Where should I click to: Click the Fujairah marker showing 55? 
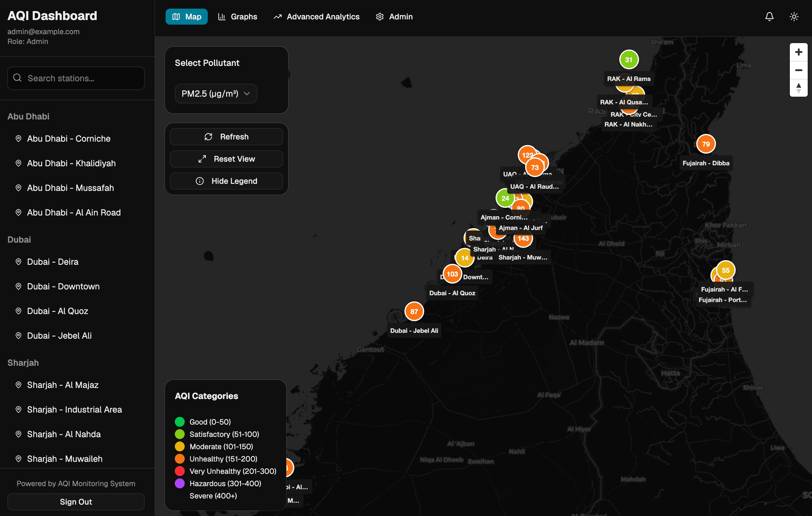726,270
